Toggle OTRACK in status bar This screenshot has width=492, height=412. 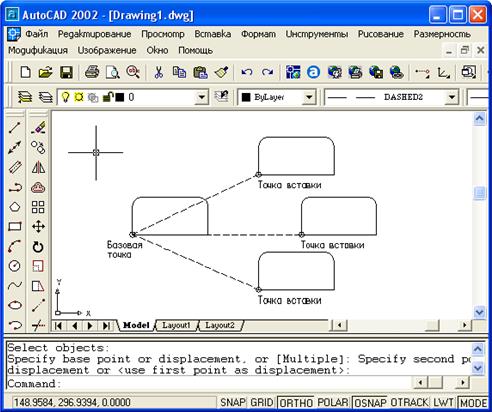(x=410, y=403)
